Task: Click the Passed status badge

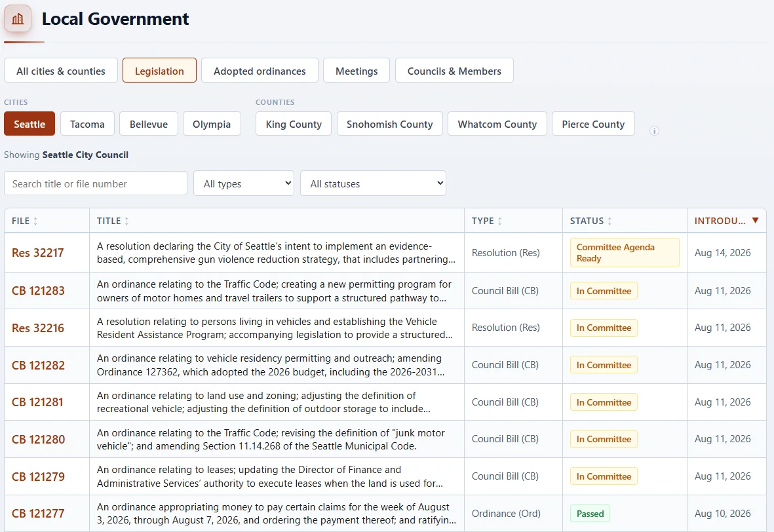Action: pyautogui.click(x=590, y=514)
